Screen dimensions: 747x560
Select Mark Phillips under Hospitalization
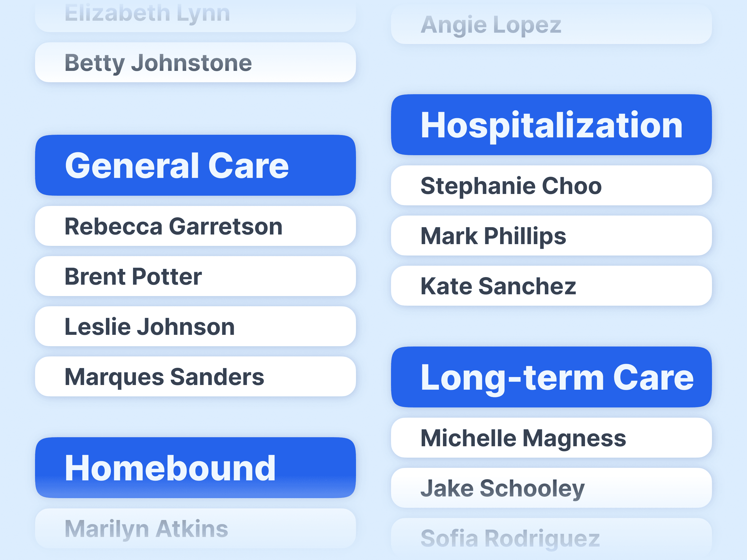[x=551, y=236]
